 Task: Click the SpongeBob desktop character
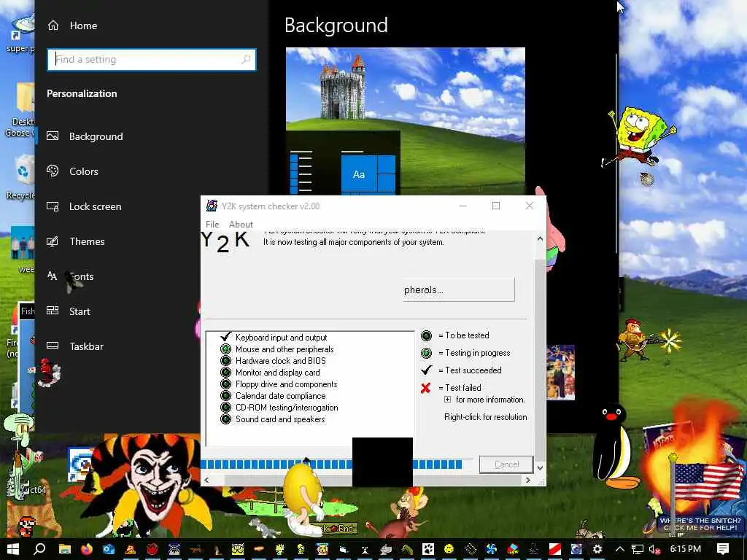pos(638,136)
